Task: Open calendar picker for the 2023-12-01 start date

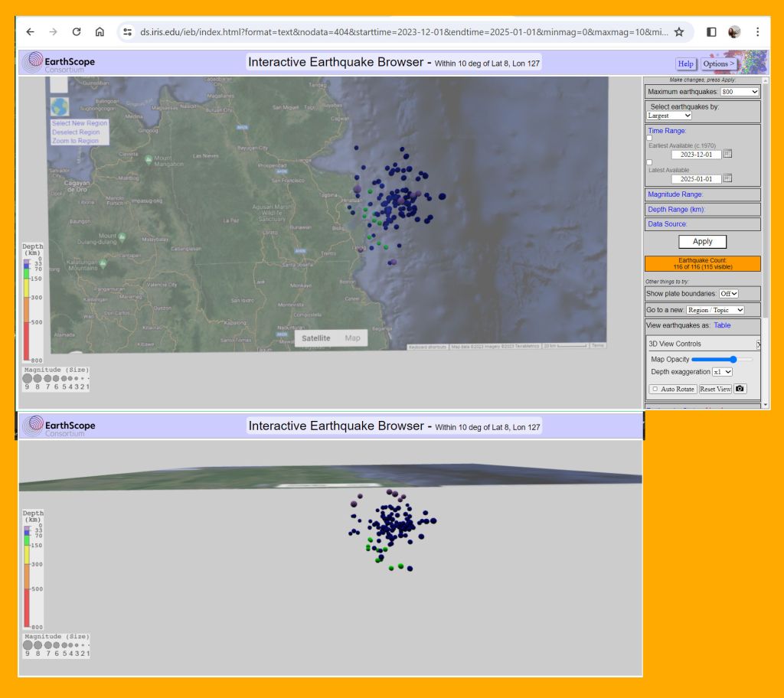Action: click(x=728, y=154)
